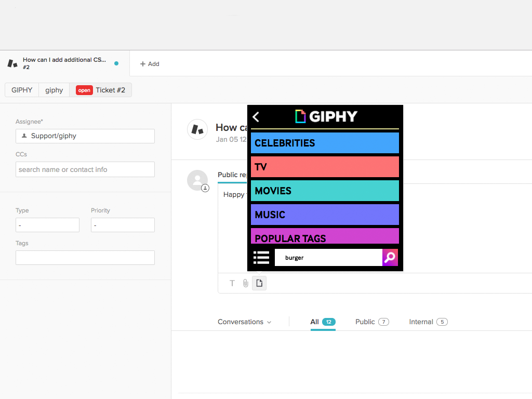The height and width of the screenshot is (399, 532).
Task: Click the GIPHY search field containing burger
Action: click(x=328, y=258)
